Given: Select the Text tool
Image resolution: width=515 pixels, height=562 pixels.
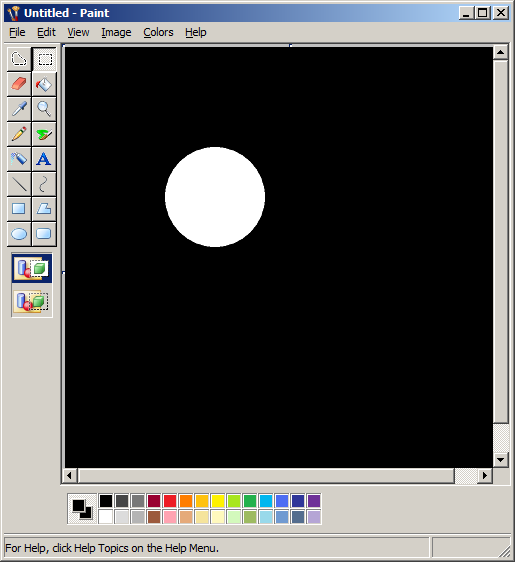Looking at the screenshot, I should (44, 159).
